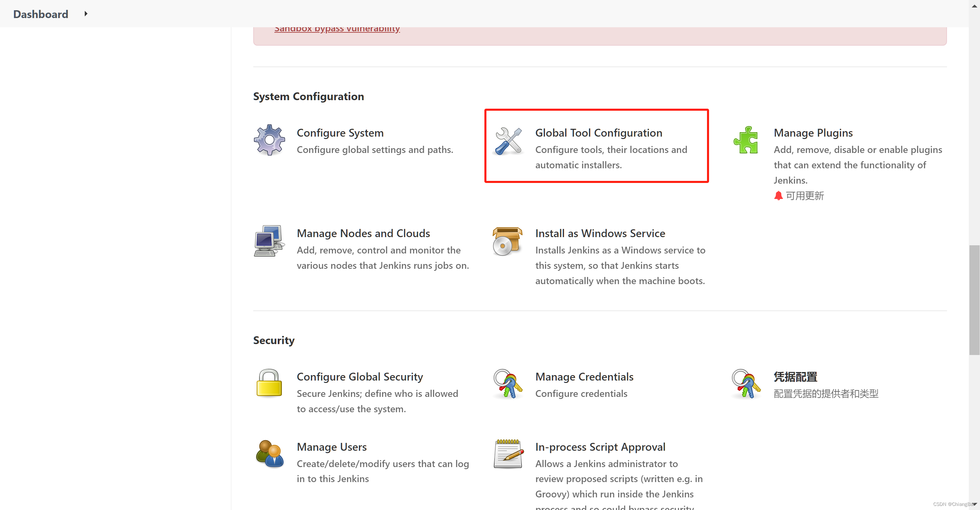Click the 凭据配置 keys icon
980x510 pixels.
point(746,384)
